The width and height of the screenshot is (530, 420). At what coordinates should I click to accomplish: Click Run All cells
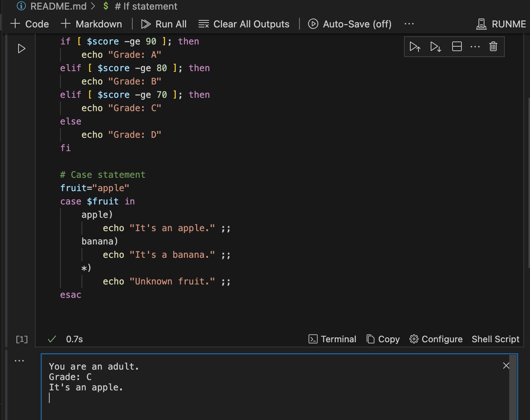point(164,24)
